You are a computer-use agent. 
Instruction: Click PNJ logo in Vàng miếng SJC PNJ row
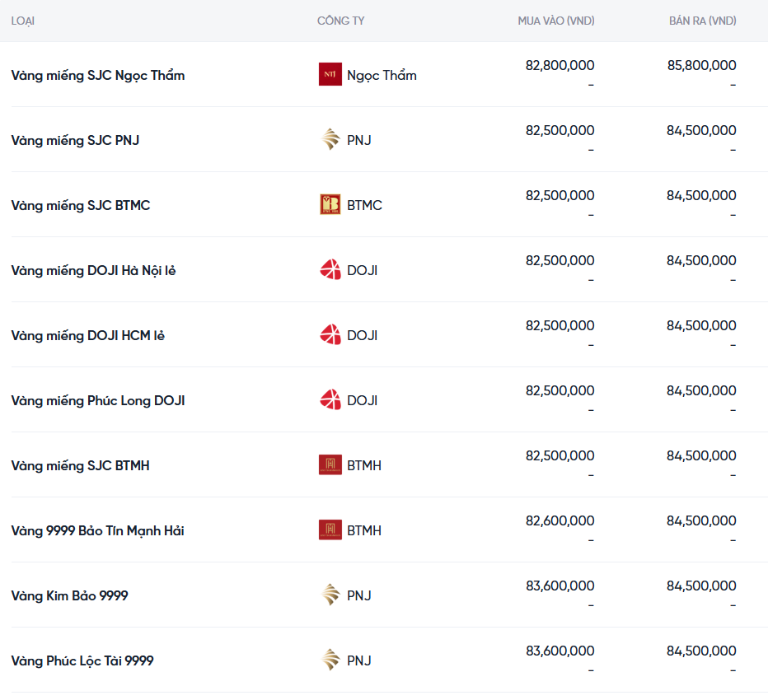coord(330,139)
